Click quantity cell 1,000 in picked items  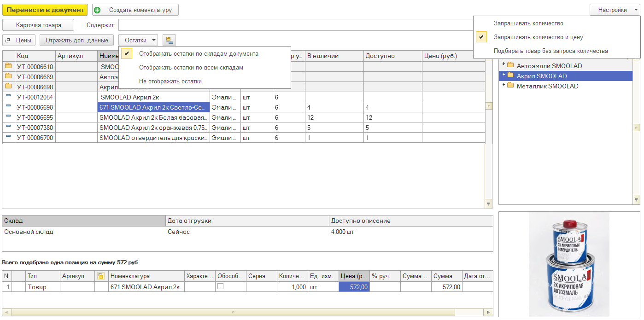click(292, 287)
